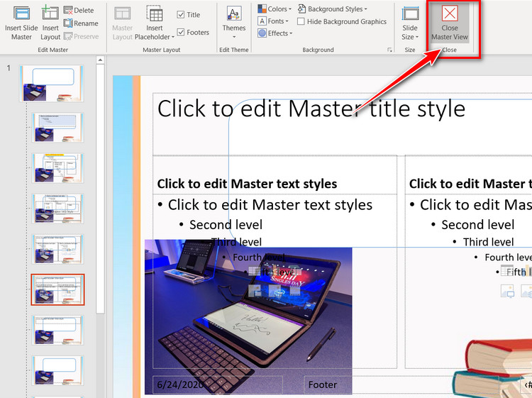Toggle the Footers checkbox
The width and height of the screenshot is (532, 398).
181,32
